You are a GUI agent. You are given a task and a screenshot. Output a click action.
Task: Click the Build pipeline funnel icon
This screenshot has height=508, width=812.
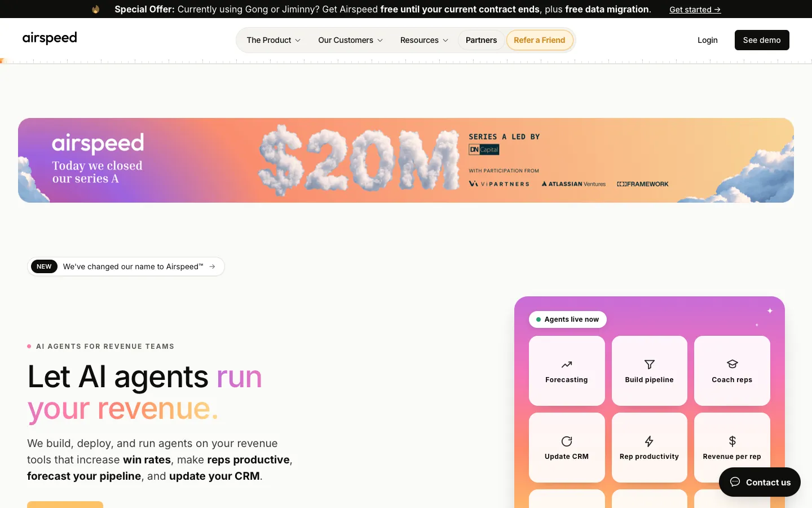point(650,365)
